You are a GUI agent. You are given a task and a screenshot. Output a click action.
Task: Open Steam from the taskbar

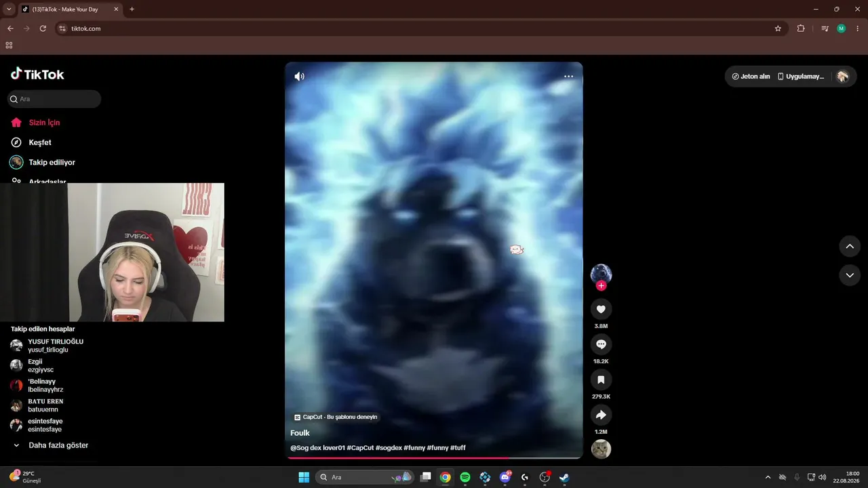564,477
